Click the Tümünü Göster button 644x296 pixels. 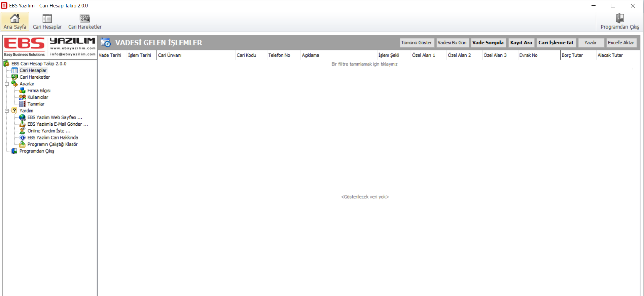pos(416,43)
